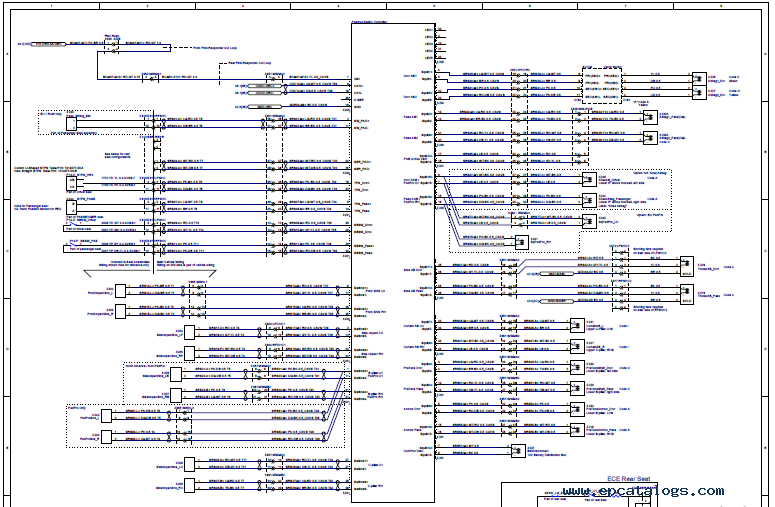Click the upper Airbag_Drv squib connector symbol
The width and height of the screenshot is (775, 507).
(x=699, y=79)
